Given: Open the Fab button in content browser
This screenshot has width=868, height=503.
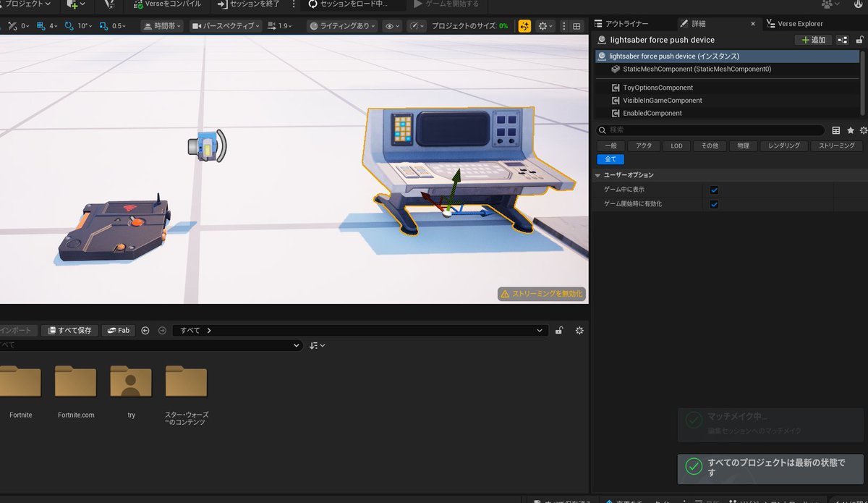Looking at the screenshot, I should [x=119, y=330].
